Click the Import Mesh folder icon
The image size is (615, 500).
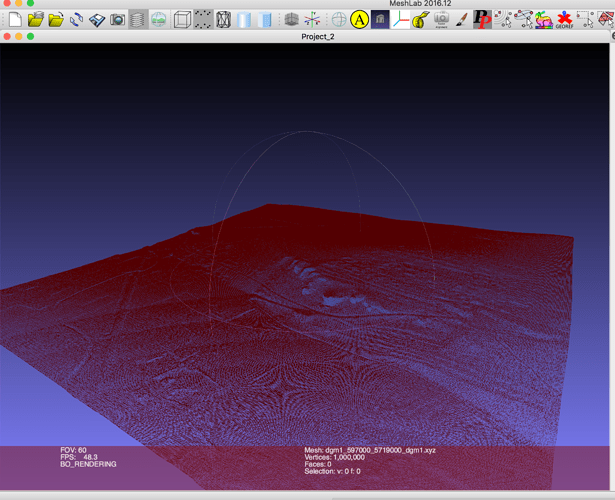pos(56,19)
